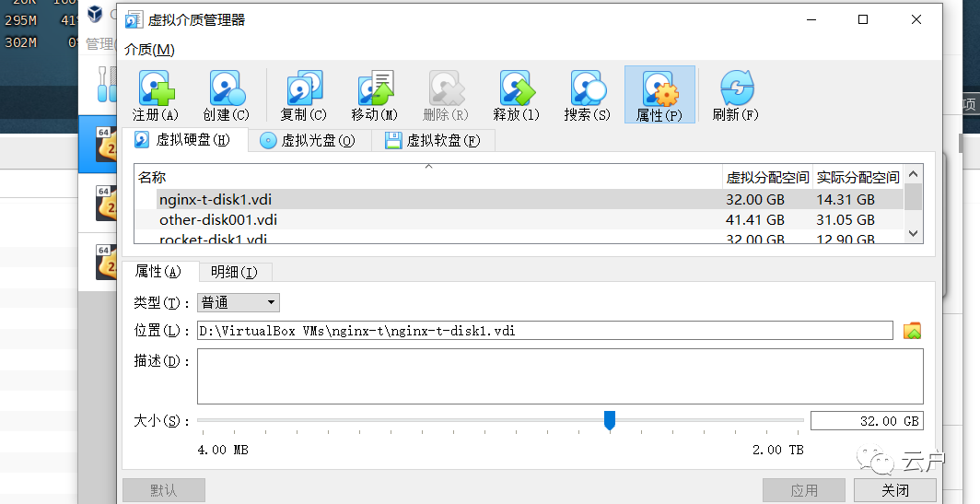This screenshot has height=504, width=980.
Task: Sort by 虚拟分配空间 column header
Action: pyautogui.click(x=767, y=178)
